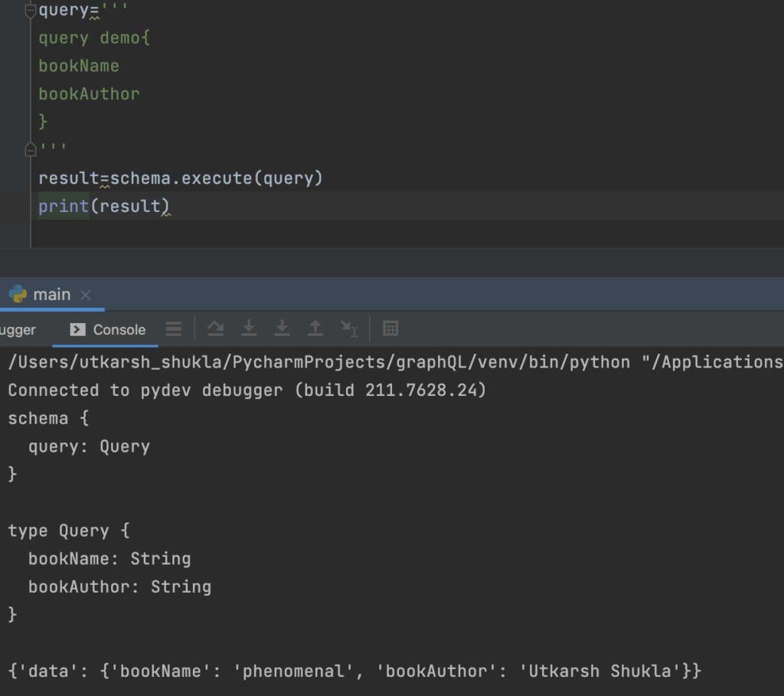Collapse the fold marker at closing triple quotes
This screenshot has height=696, width=784.
click(31, 149)
